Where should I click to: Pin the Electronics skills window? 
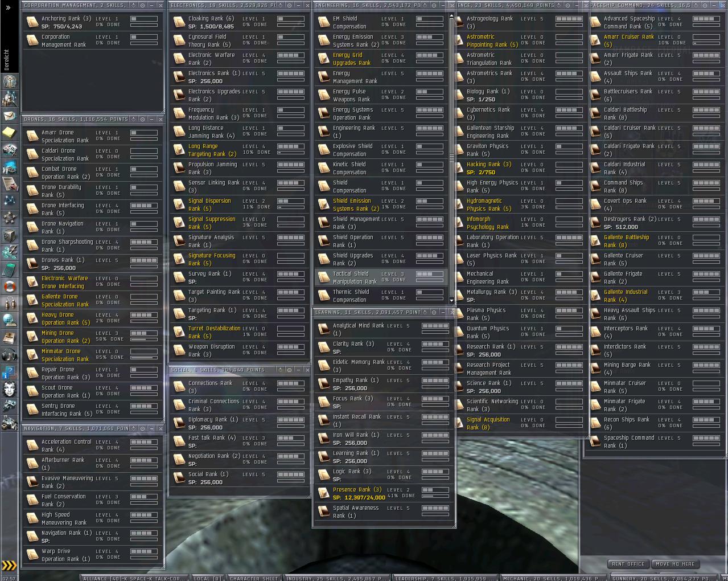point(289,5)
